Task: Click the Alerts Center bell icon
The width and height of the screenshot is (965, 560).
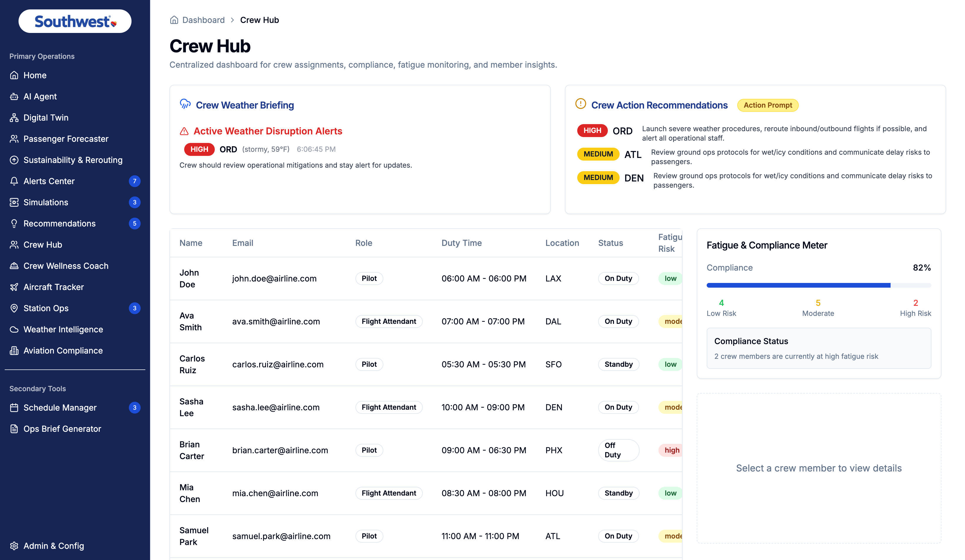Action: (x=14, y=181)
